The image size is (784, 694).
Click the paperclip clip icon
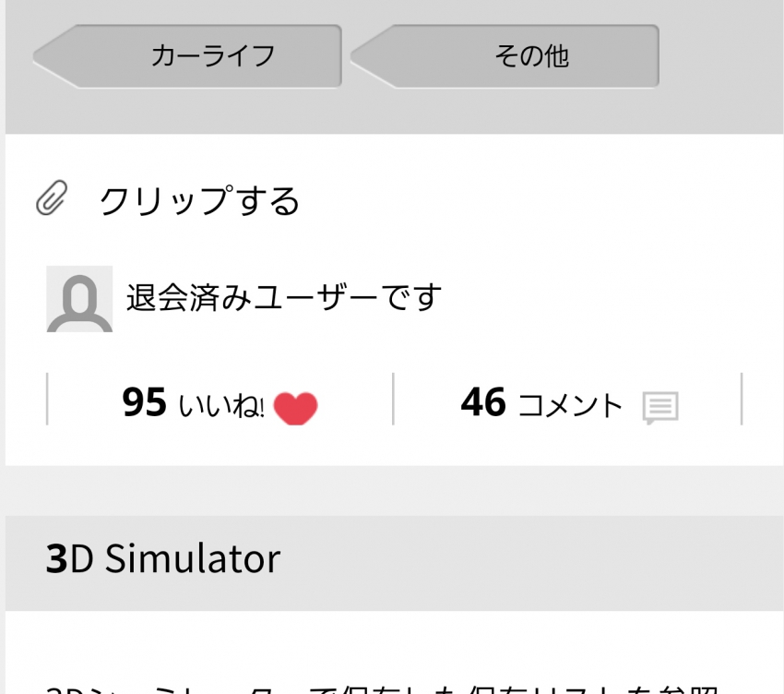pyautogui.click(x=52, y=197)
